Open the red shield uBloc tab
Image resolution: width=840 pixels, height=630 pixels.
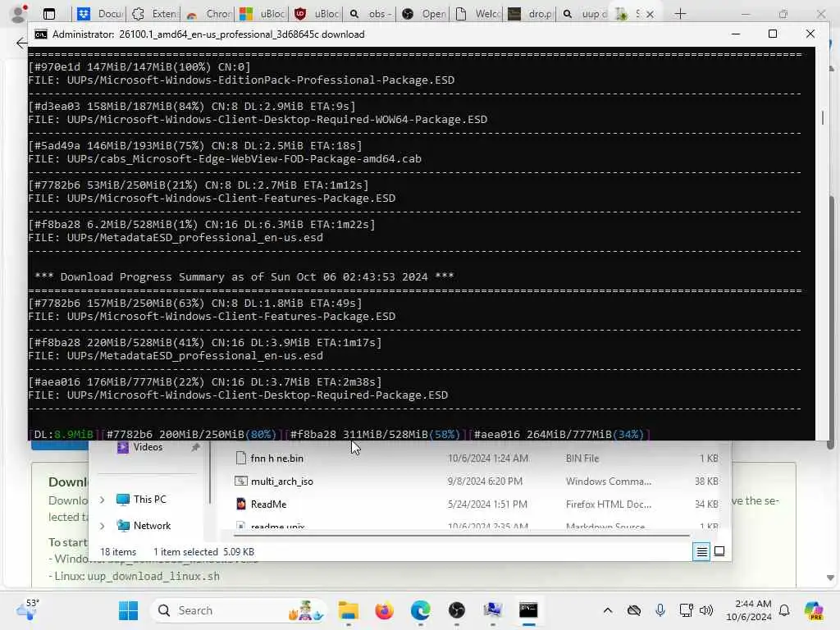click(x=316, y=13)
